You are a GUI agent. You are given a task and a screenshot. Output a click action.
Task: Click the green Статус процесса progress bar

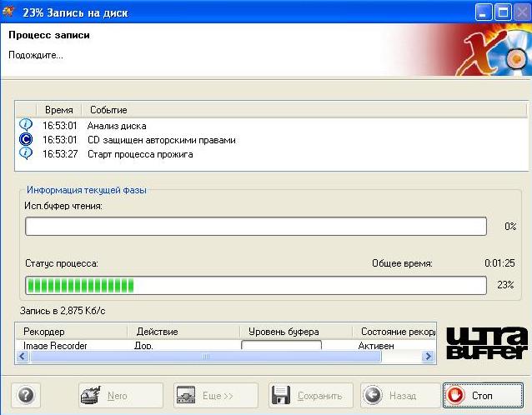tap(256, 285)
